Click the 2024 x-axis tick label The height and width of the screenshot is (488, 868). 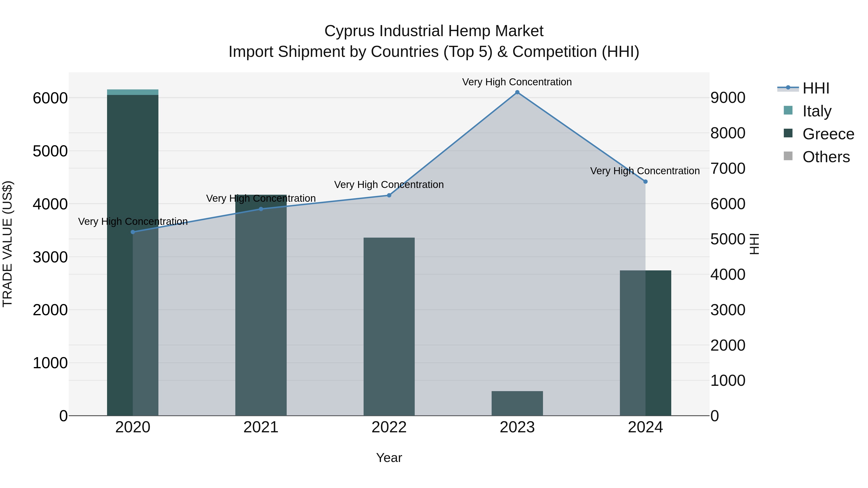646,427
